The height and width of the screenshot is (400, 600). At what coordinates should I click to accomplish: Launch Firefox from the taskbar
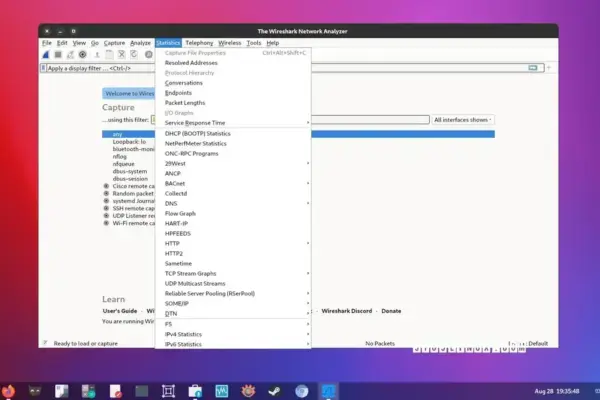[8, 391]
